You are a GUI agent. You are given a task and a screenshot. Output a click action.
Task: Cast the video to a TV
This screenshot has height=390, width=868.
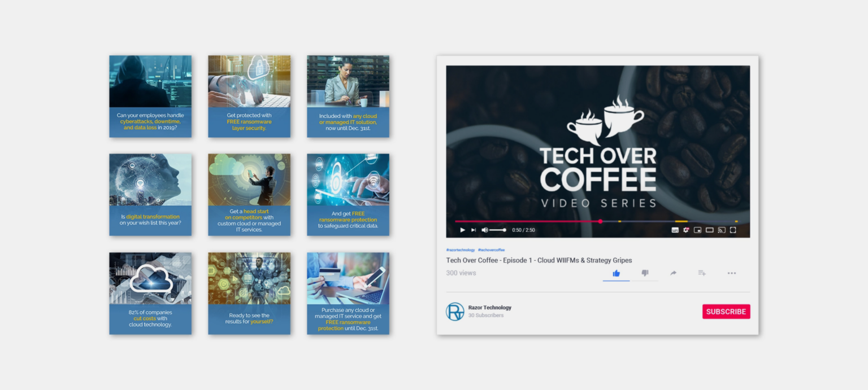(x=721, y=230)
